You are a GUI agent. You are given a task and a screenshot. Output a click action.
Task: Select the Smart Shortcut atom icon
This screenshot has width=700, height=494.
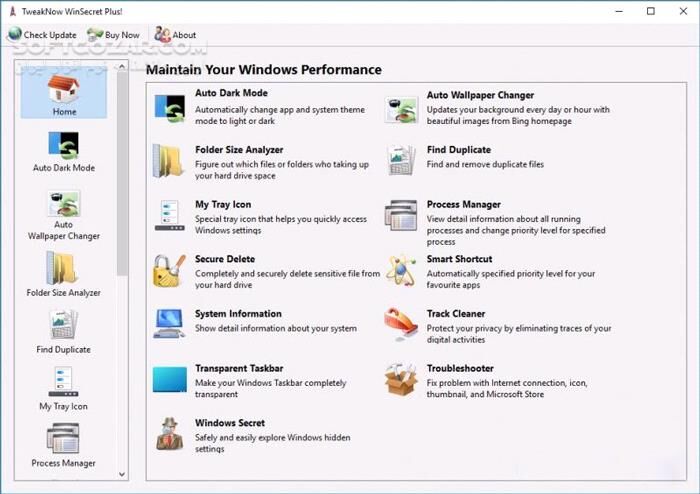coord(401,270)
